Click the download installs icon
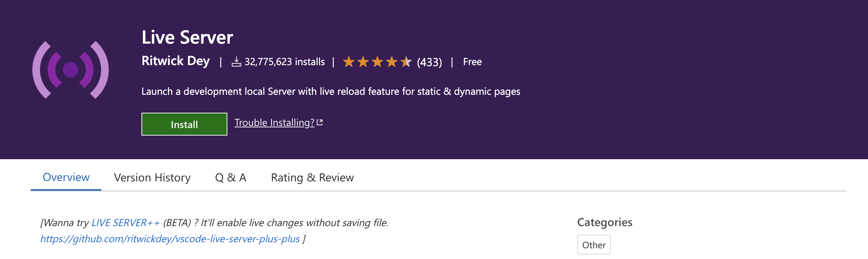 tap(236, 62)
